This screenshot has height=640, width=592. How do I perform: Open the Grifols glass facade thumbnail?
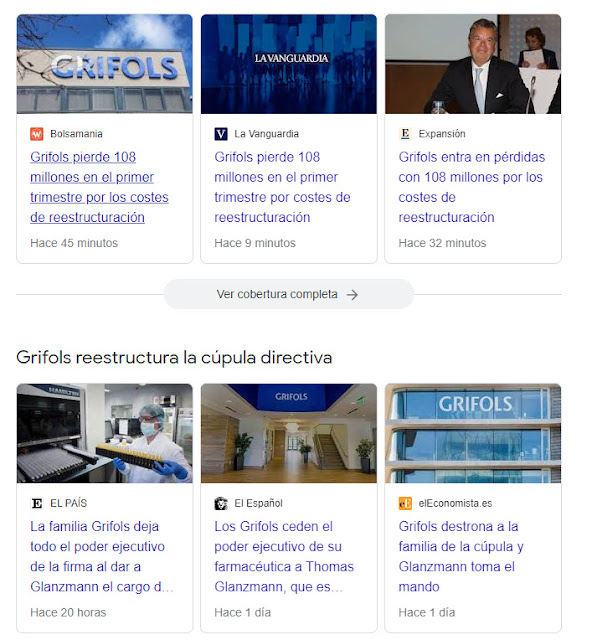click(x=473, y=433)
